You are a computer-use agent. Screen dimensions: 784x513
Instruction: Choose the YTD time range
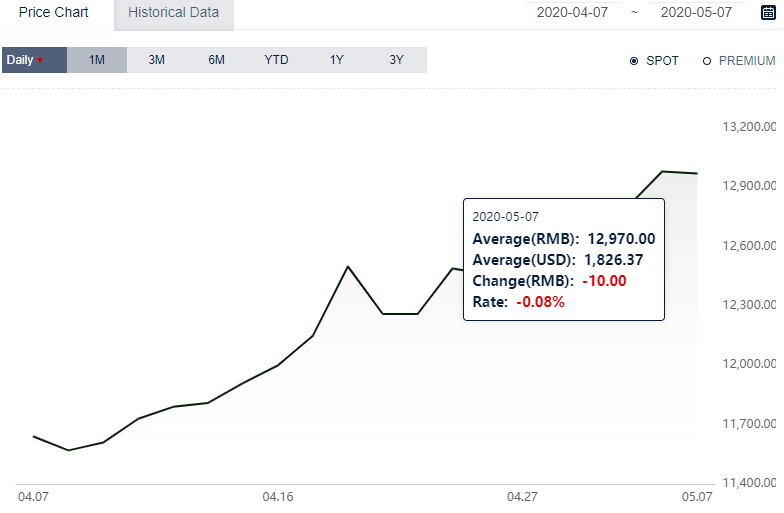(x=276, y=60)
